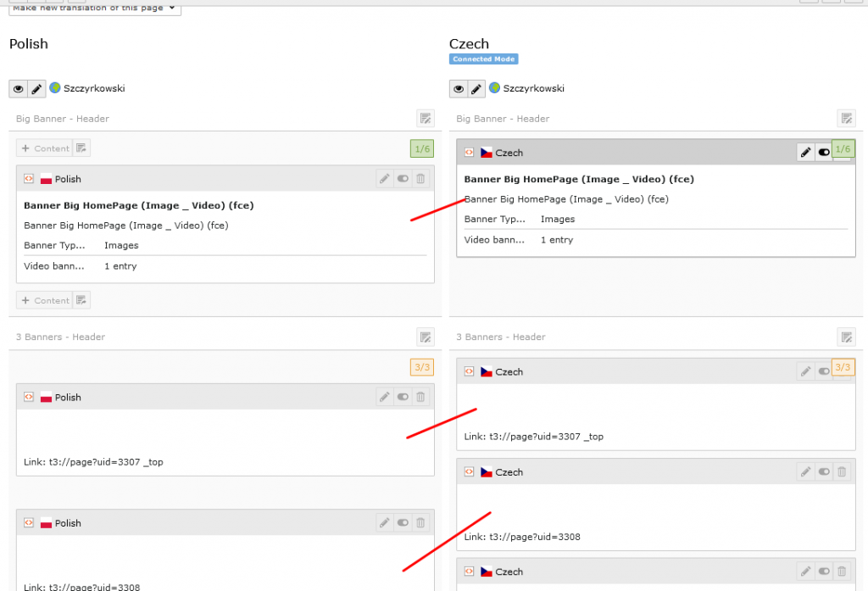Delete the Czech banner linking to uid=3308
868x591 pixels.
click(841, 472)
